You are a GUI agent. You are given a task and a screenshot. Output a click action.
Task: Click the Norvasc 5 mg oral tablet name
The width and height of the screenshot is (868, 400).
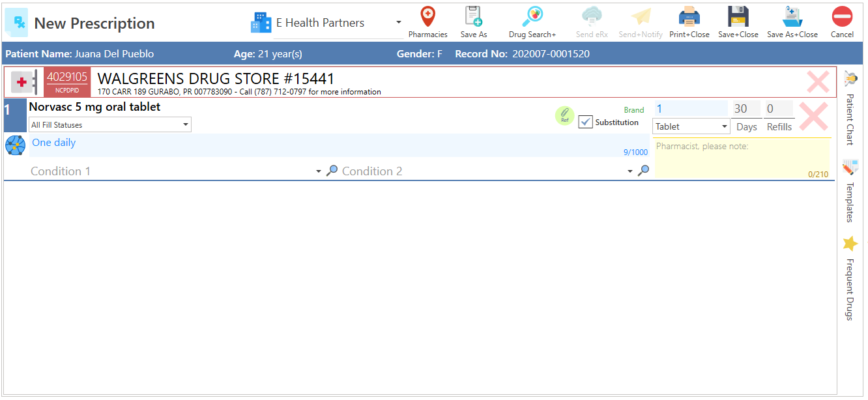94,107
